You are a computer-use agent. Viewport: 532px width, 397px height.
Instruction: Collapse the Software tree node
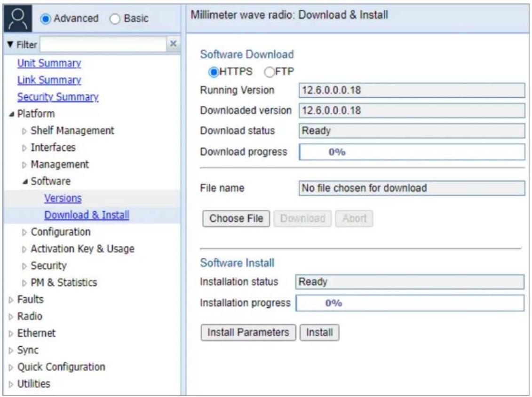25,182
